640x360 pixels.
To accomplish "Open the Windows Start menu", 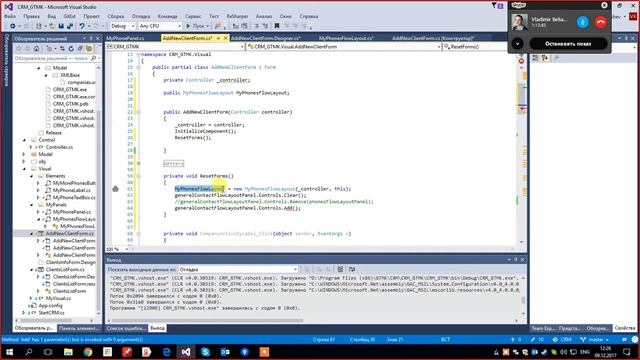I will [x=9, y=352].
